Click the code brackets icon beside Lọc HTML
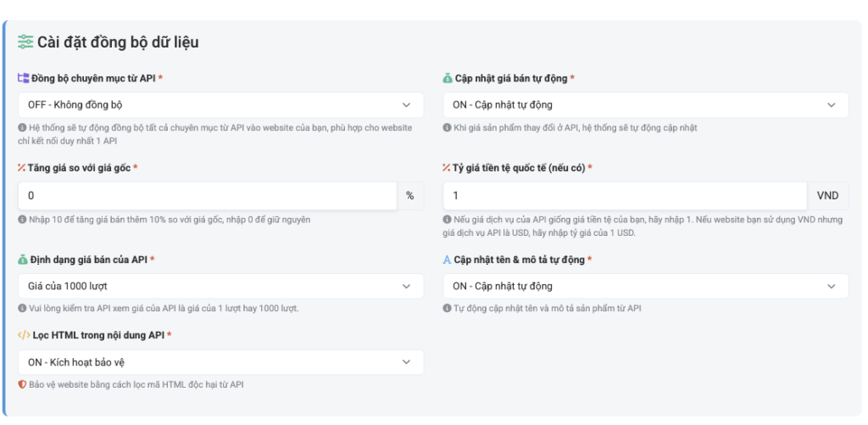The height and width of the screenshot is (425, 868). [x=24, y=335]
